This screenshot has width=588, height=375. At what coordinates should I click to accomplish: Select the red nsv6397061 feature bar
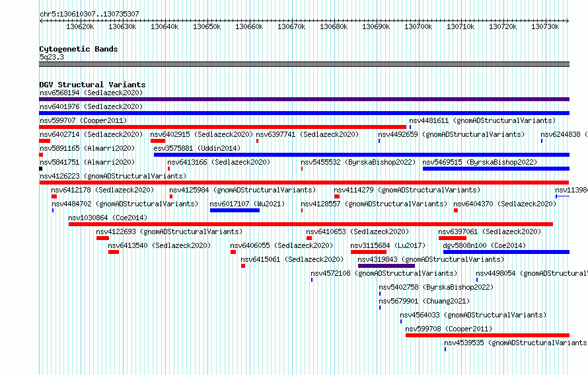click(453, 238)
